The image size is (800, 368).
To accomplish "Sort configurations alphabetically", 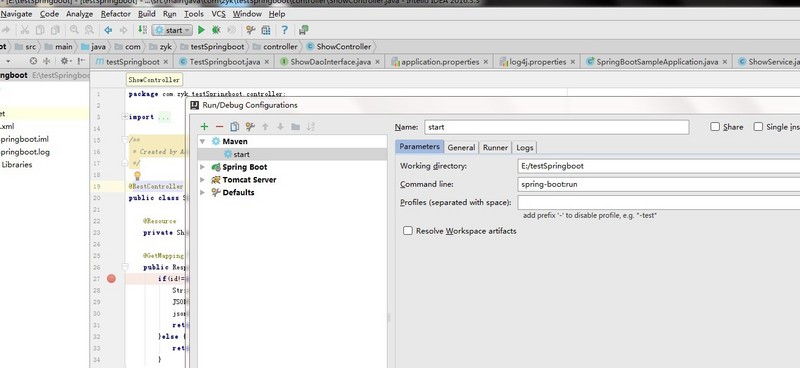I will 311,127.
